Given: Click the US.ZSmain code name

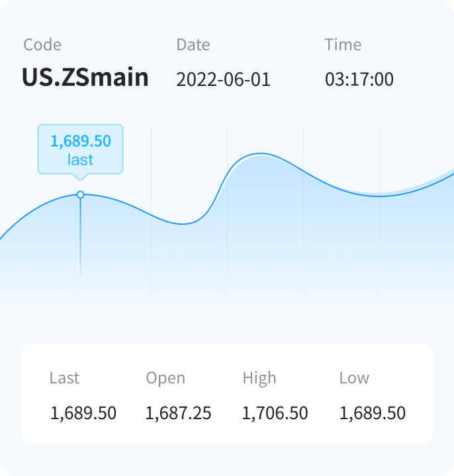Looking at the screenshot, I should 85,77.
